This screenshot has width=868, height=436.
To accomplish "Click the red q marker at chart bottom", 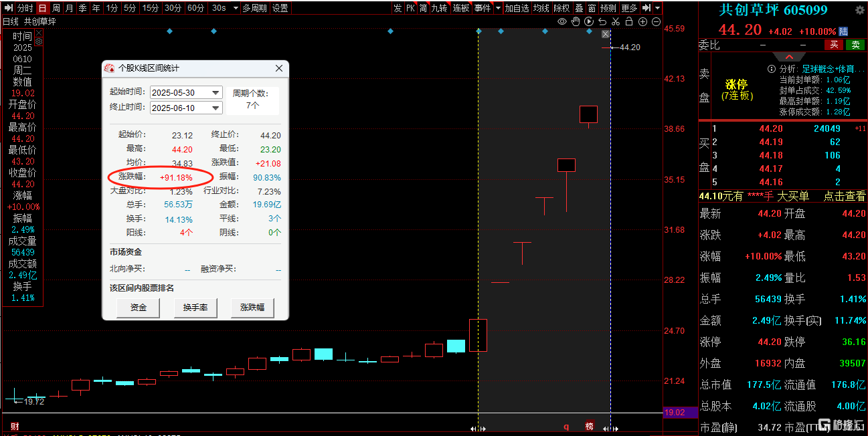I will pyautogui.click(x=566, y=426).
